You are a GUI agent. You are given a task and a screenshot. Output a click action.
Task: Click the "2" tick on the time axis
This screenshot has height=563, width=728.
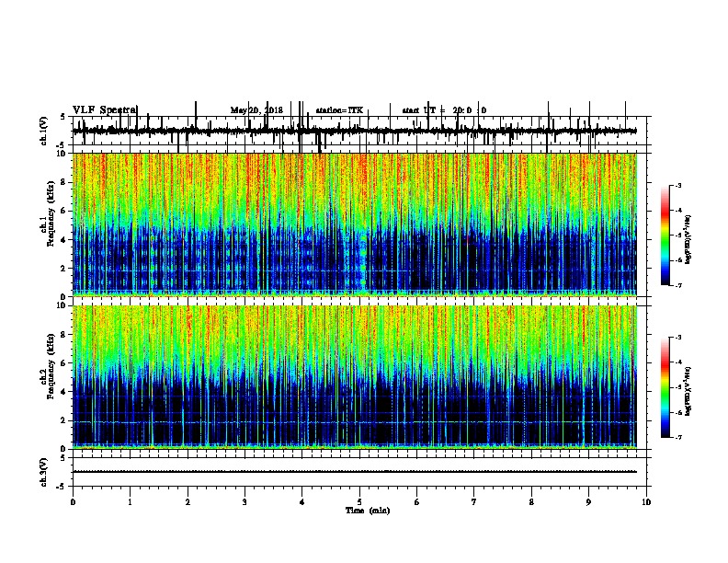[x=188, y=502]
